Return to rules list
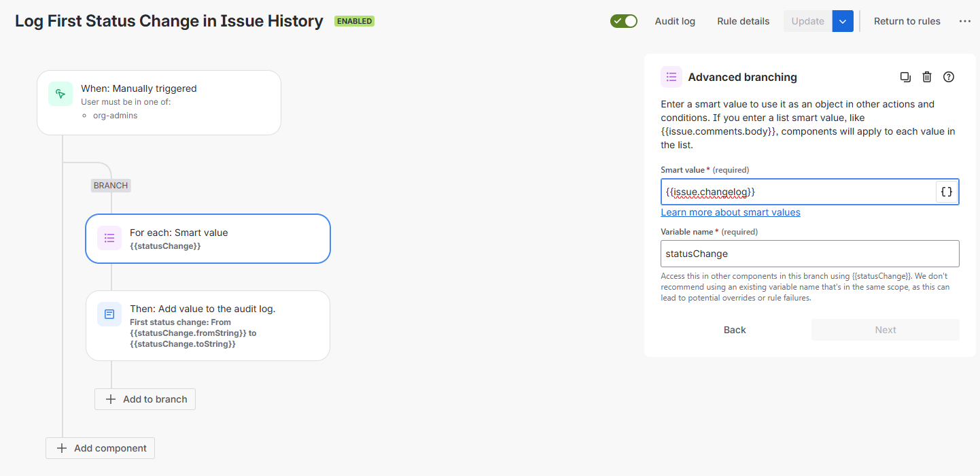Screen dimensions: 980x476 point(907,21)
